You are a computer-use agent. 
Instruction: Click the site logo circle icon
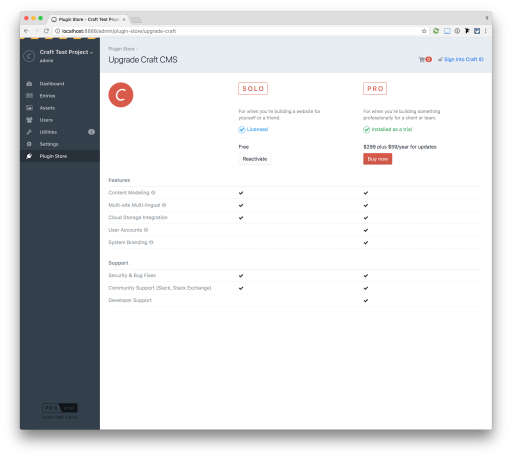coord(29,56)
